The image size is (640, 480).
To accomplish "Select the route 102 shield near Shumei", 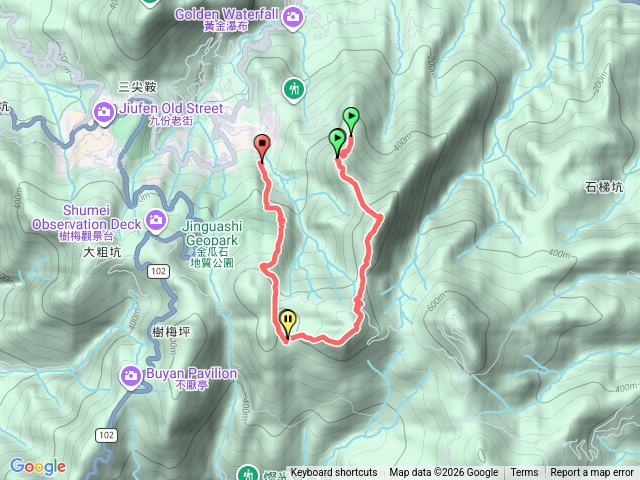I will click(158, 271).
